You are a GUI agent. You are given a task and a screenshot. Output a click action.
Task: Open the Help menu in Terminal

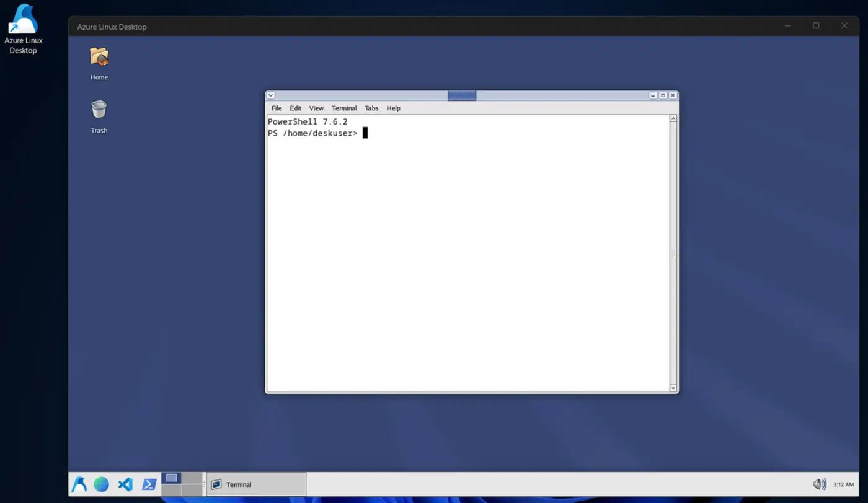[x=394, y=108]
